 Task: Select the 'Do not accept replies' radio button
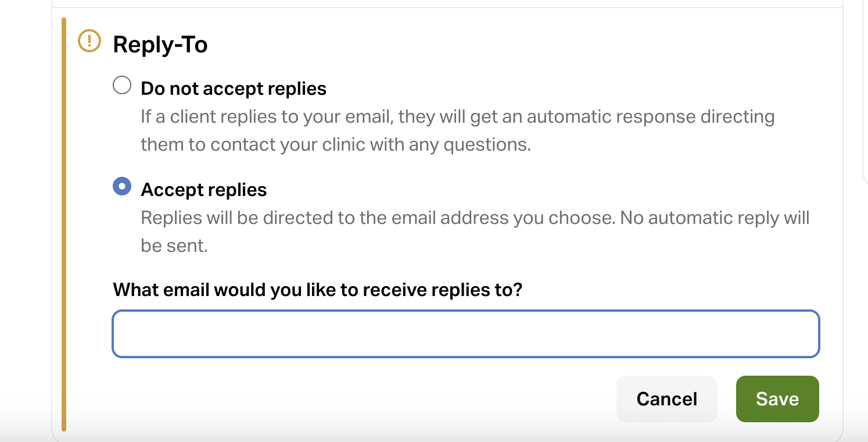click(122, 85)
